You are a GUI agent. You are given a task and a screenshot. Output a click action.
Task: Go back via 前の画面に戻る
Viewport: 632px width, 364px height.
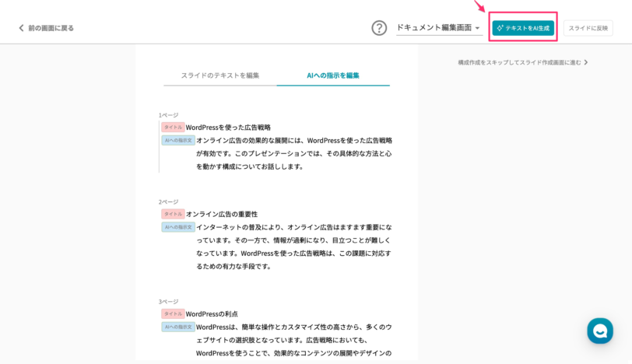coord(47,28)
